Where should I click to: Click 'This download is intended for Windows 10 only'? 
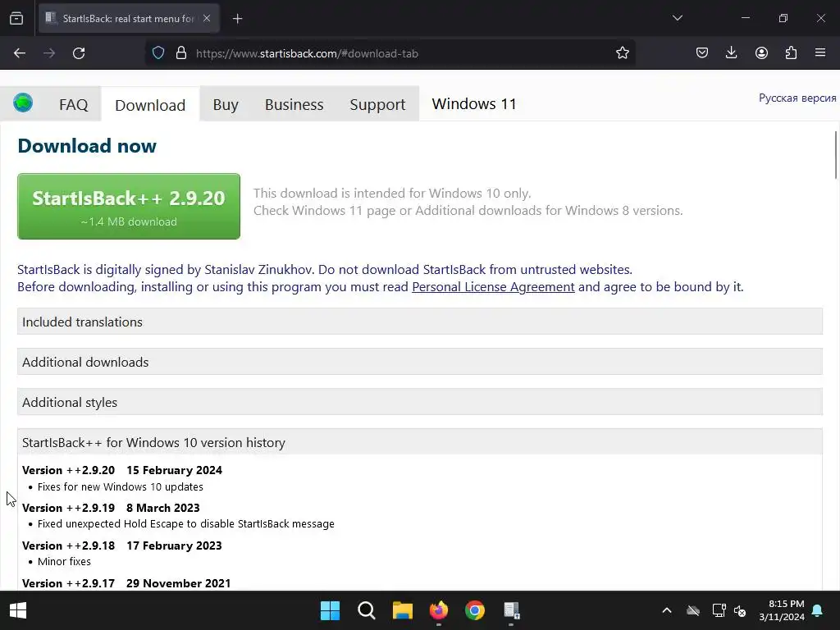coord(392,194)
